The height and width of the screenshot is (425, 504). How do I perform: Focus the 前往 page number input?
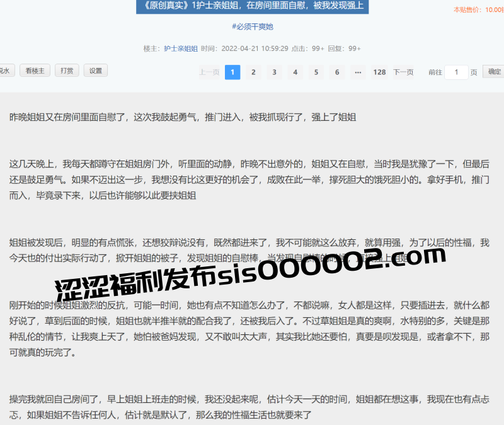(456, 72)
